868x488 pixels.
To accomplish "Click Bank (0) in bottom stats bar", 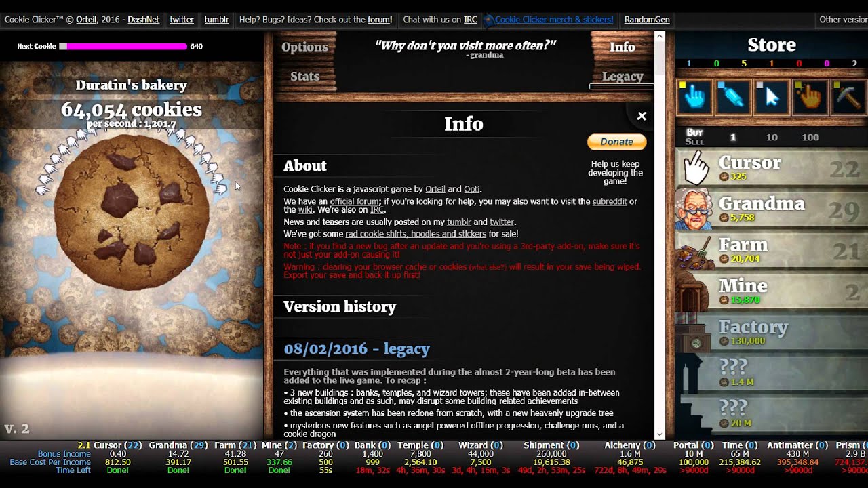I will click(x=372, y=445).
